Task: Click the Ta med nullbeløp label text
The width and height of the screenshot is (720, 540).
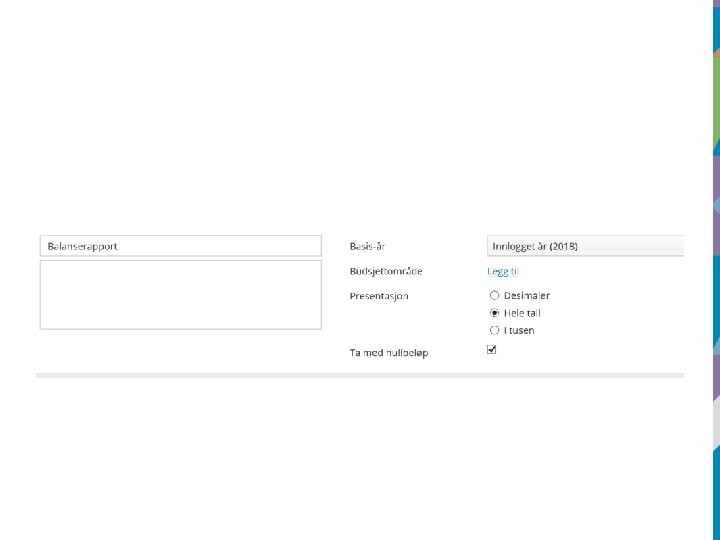Action: coord(388,352)
